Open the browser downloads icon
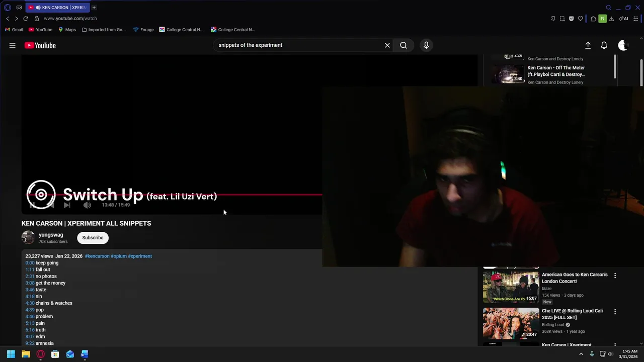The image size is (644, 362). pyautogui.click(x=611, y=19)
